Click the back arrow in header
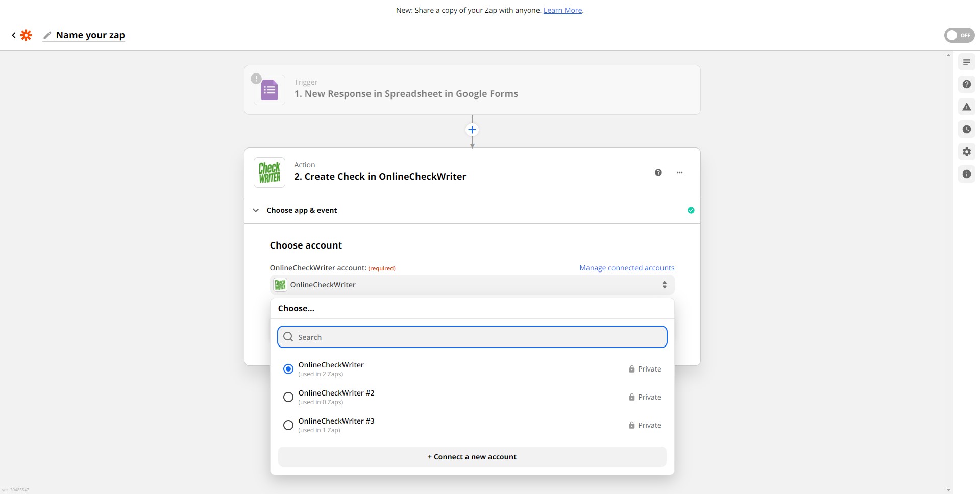 [x=14, y=35]
